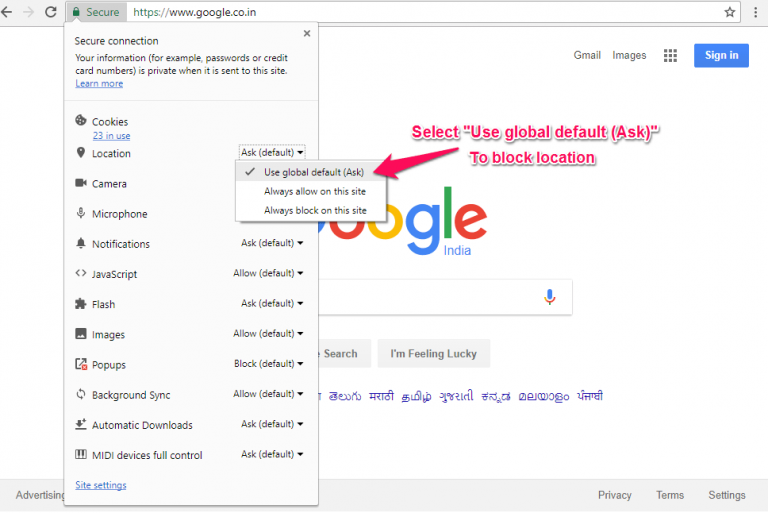Click the Cookies icon
Image resolution: width=768 pixels, height=513 pixels.
point(81,120)
